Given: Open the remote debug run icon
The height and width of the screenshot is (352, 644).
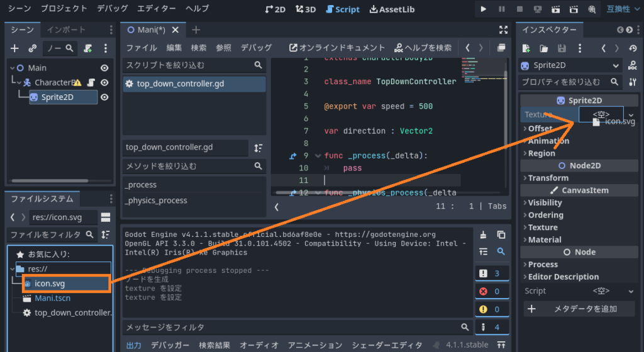Looking at the screenshot, I should tap(538, 9).
